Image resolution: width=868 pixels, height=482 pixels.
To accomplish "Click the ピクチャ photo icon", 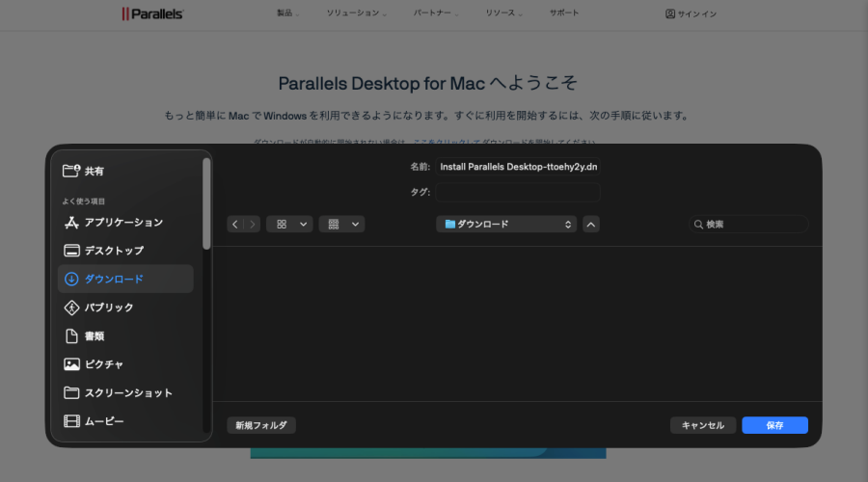I will (71, 364).
